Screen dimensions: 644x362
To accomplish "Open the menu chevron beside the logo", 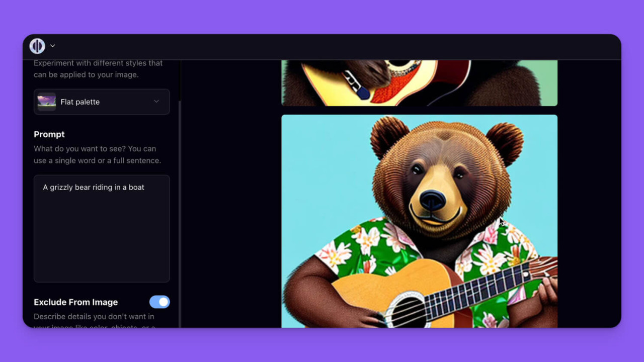I will [52, 46].
